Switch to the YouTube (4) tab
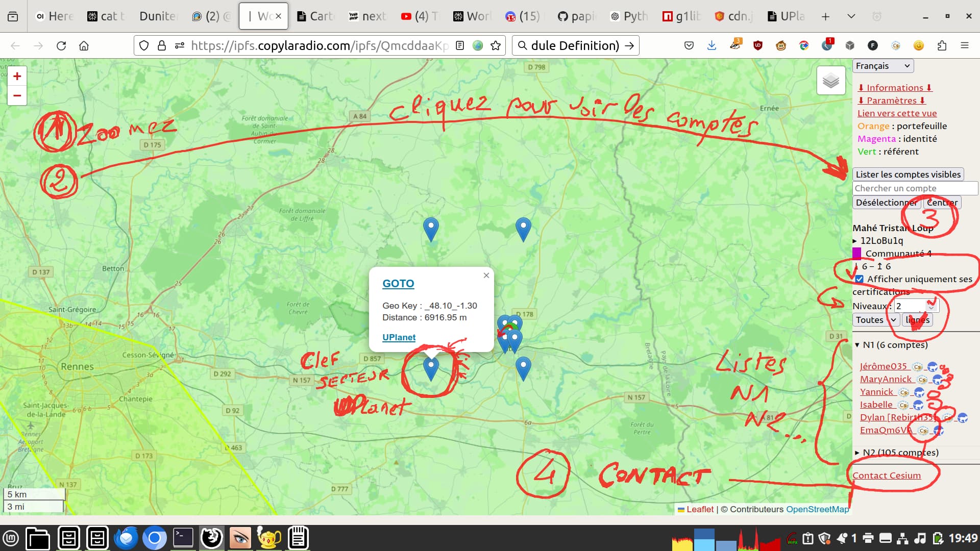This screenshot has width=980, height=551. [420, 16]
